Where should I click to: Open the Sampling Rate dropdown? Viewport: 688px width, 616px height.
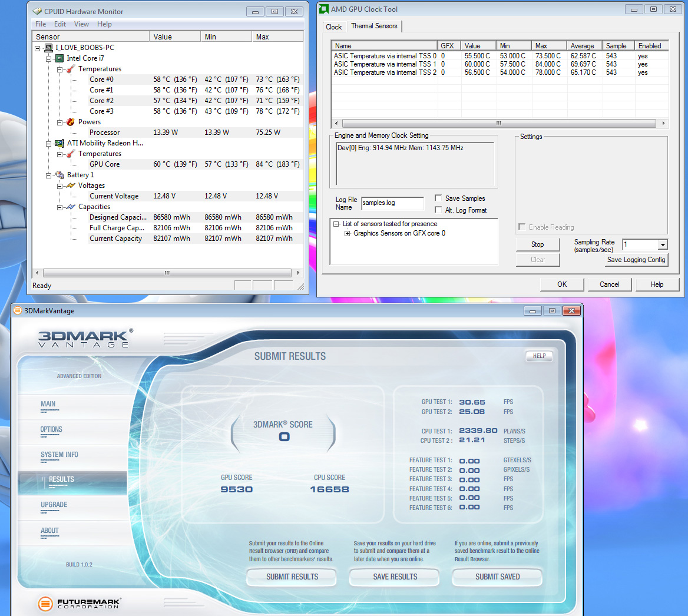click(663, 245)
